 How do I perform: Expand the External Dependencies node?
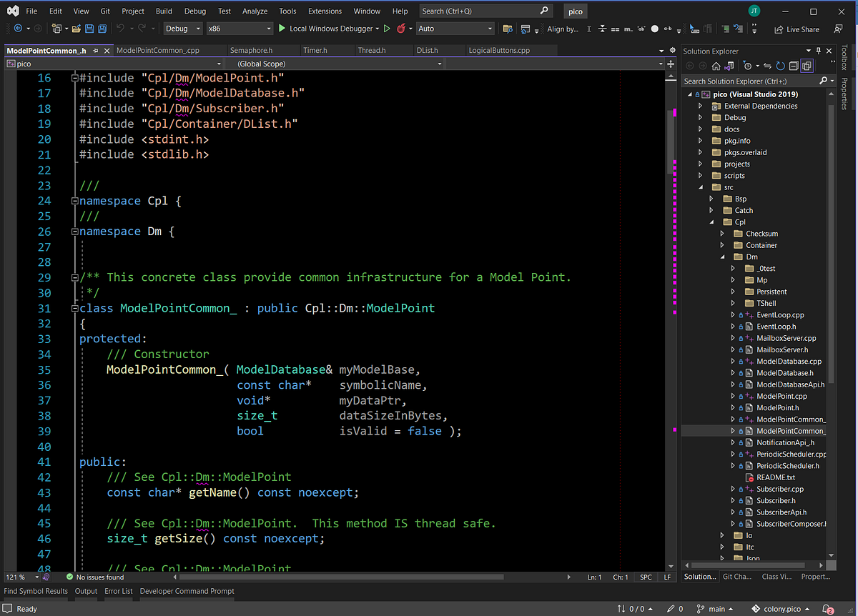[x=700, y=105]
